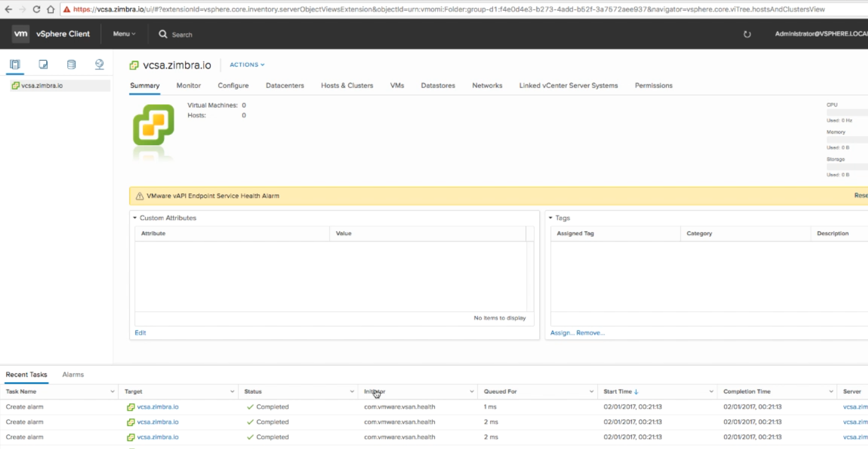The height and width of the screenshot is (449, 868).
Task: Open the Menu dropdown in the header
Action: click(x=124, y=34)
